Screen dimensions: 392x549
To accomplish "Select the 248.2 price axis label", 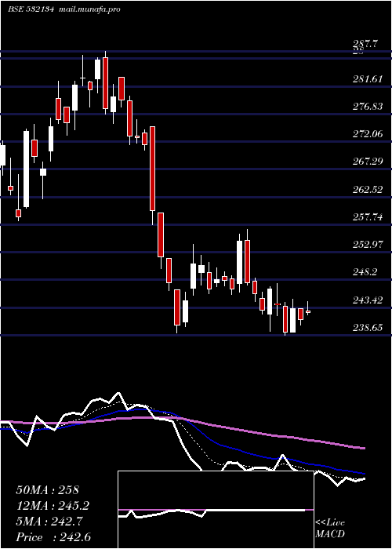I will point(365,271).
